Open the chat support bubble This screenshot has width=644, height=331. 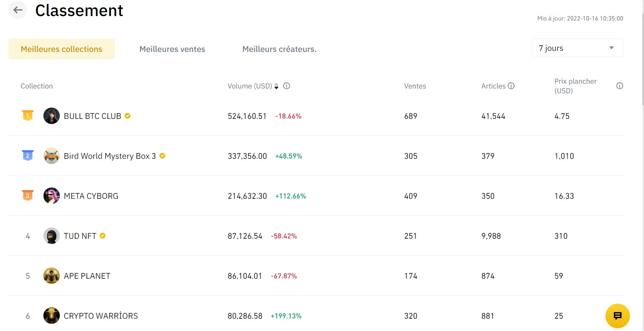click(618, 316)
